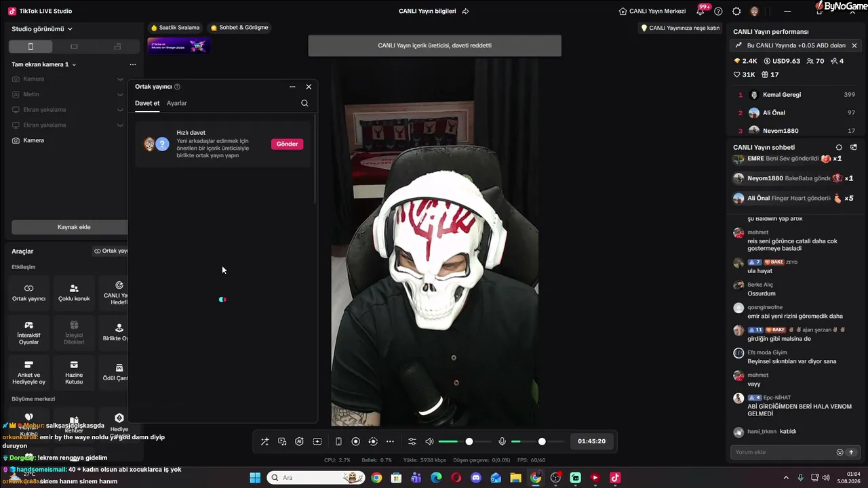Open the Hazine Kutusu tool
This screenshot has width=868, height=488.
coord(74,373)
